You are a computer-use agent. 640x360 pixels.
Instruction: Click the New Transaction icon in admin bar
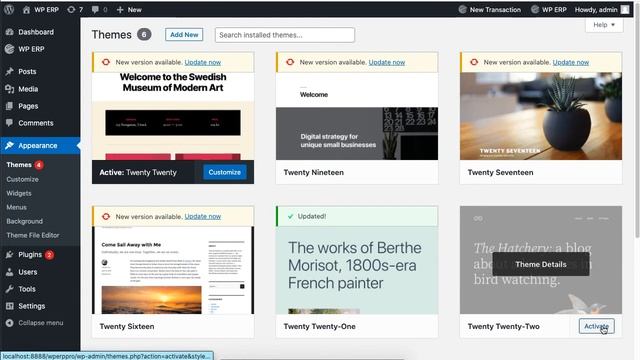pyautogui.click(x=462, y=9)
